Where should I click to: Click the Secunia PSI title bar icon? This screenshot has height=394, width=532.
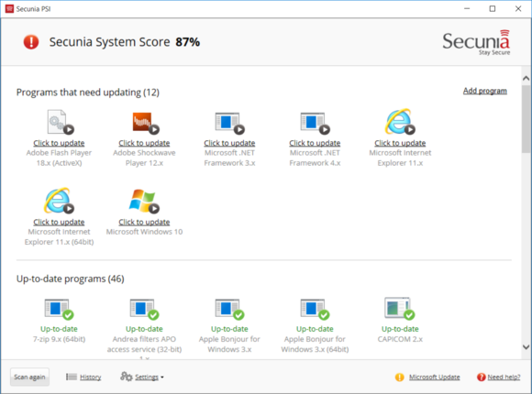tap(9, 9)
